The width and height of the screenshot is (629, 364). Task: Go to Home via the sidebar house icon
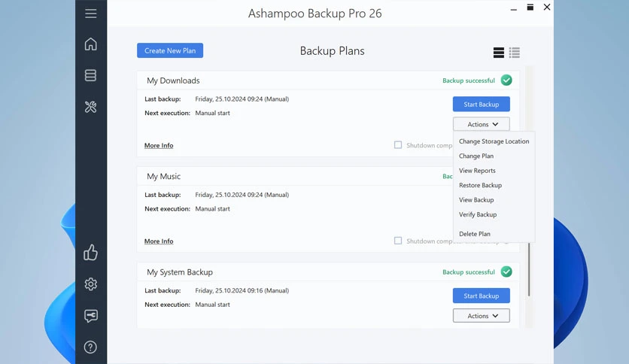click(90, 44)
